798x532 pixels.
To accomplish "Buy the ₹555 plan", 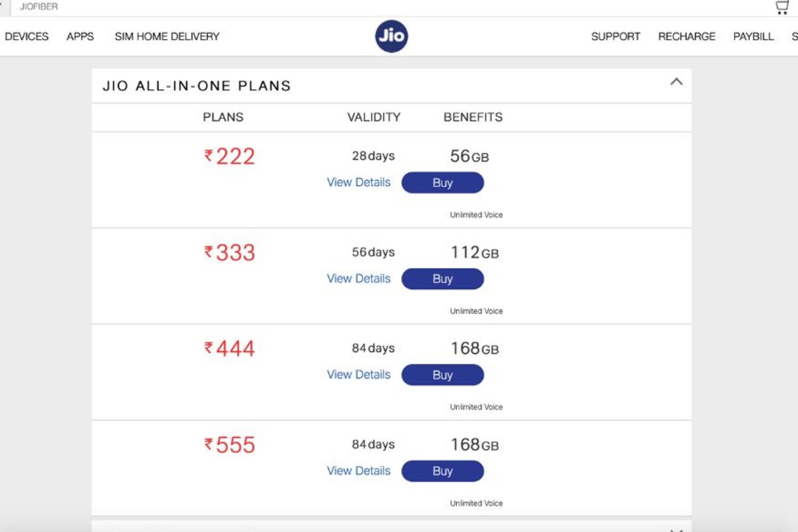I will (442, 471).
